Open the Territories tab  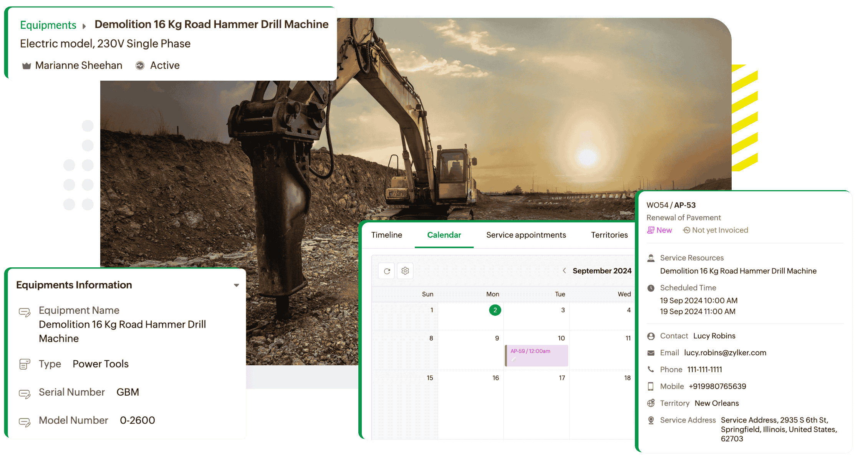(x=609, y=235)
